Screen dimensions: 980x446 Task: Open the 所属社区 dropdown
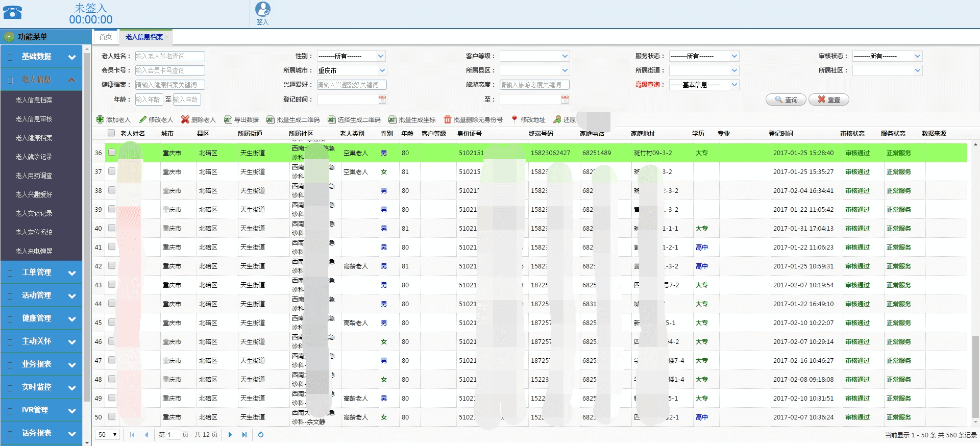point(887,70)
